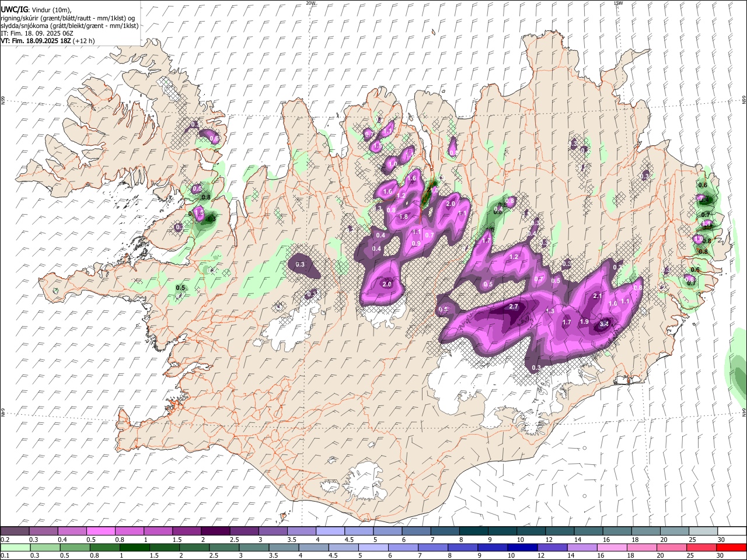Click the pale green 0.1–0.3 rain legend swatch

(16, 548)
